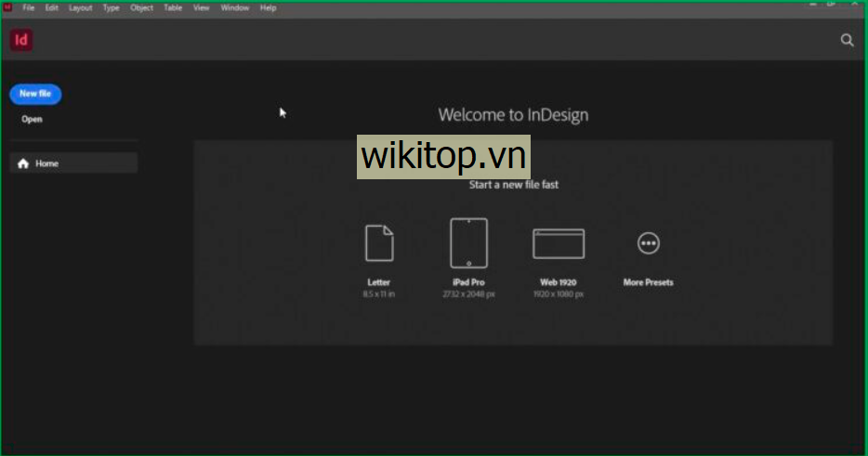
Task: Open the File menu
Action: (x=28, y=7)
